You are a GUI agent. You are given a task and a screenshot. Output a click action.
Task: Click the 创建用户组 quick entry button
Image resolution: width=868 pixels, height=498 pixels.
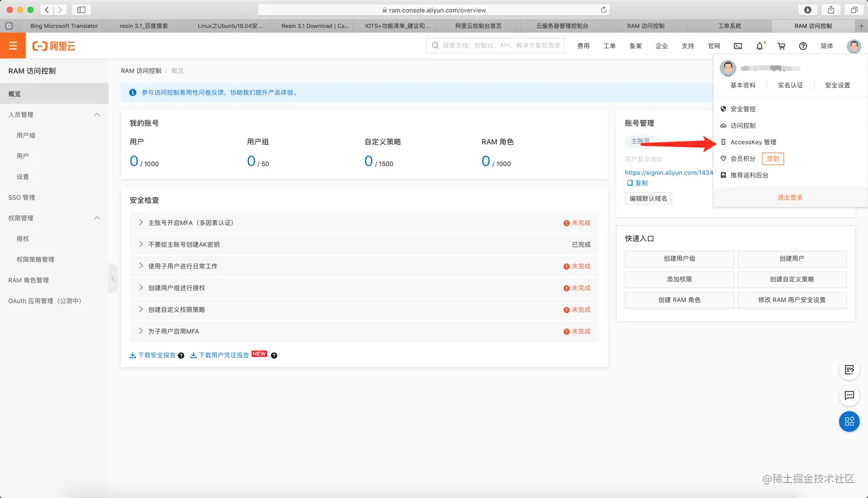(680, 258)
